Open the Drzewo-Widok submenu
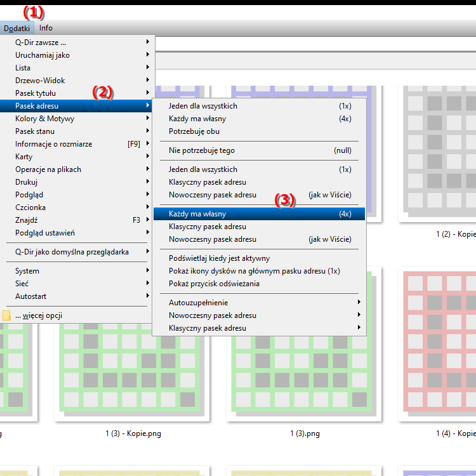This screenshot has height=476, width=476. (77, 81)
